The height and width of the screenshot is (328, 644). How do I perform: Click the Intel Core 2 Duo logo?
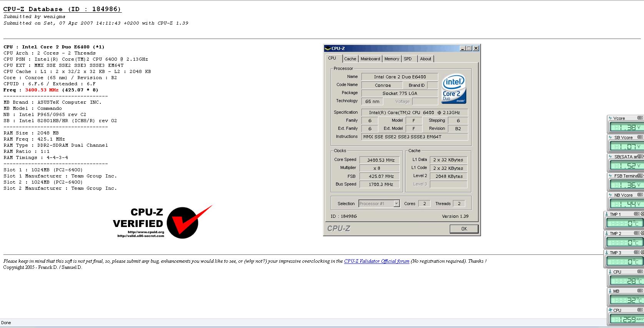click(x=454, y=88)
